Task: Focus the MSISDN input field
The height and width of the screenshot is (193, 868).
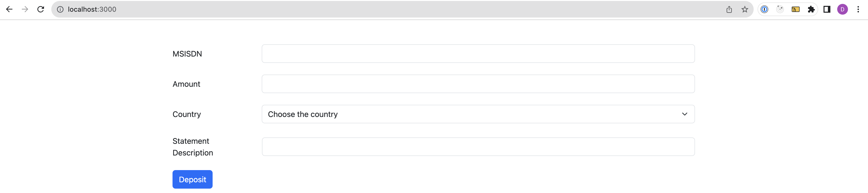Action: pos(478,54)
